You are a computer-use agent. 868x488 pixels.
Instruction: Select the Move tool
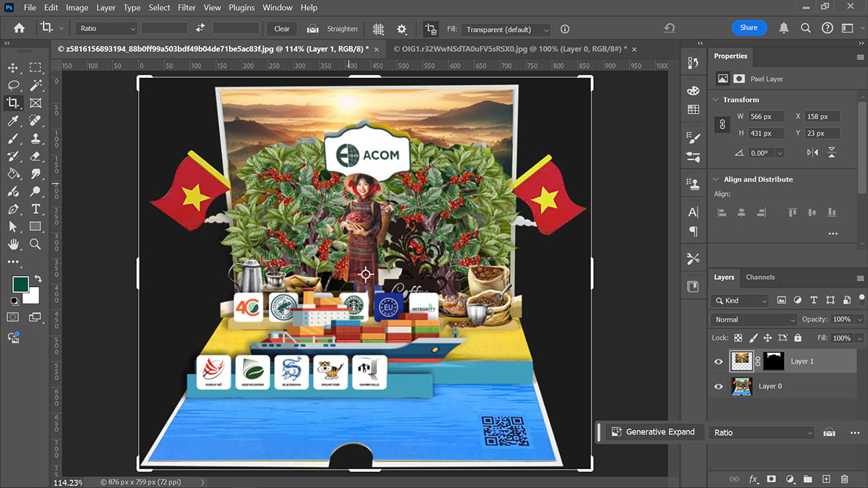(x=13, y=67)
